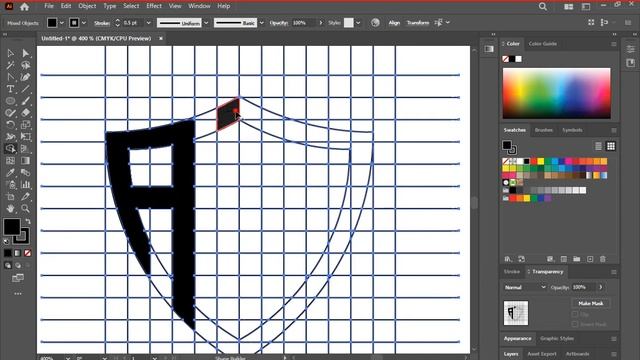The height and width of the screenshot is (360, 640).
Task: Select the Blend tool
Action: (x=25, y=173)
